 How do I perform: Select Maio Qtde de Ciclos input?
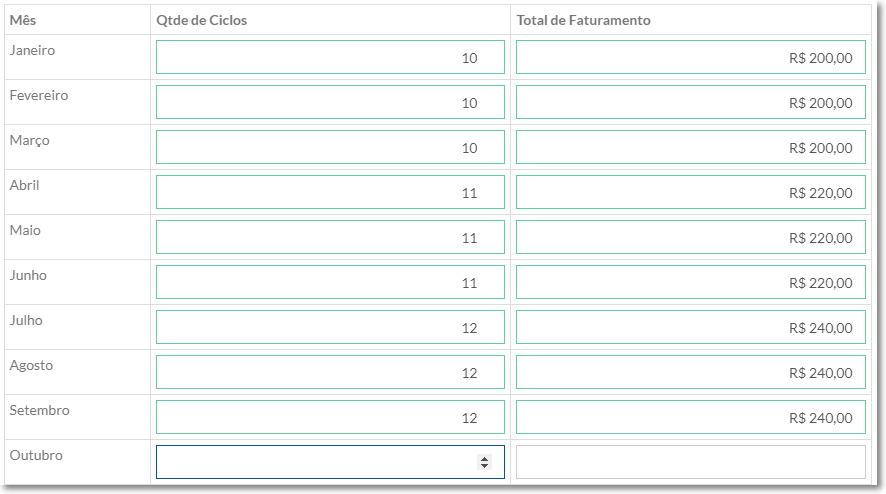pos(330,237)
